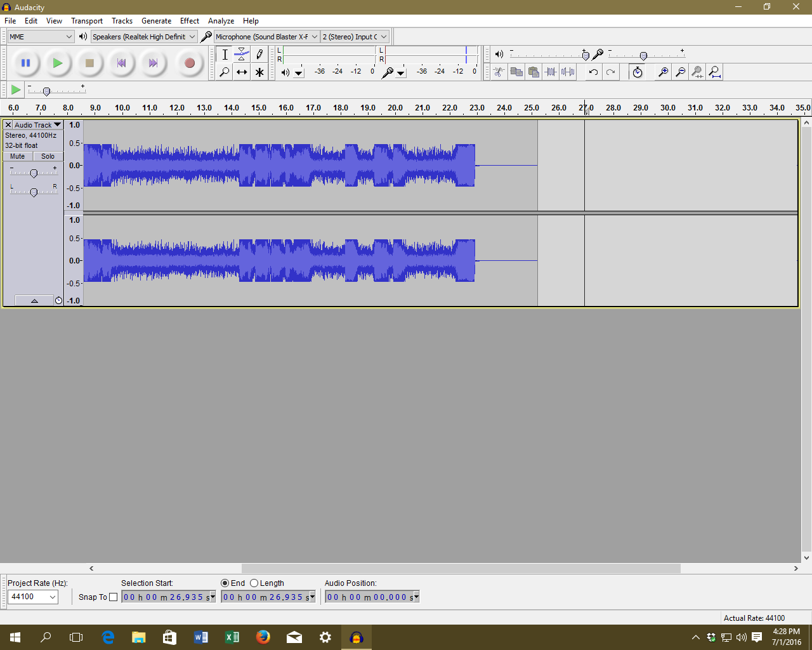Open the Microphone input device dropdown

tap(266, 37)
